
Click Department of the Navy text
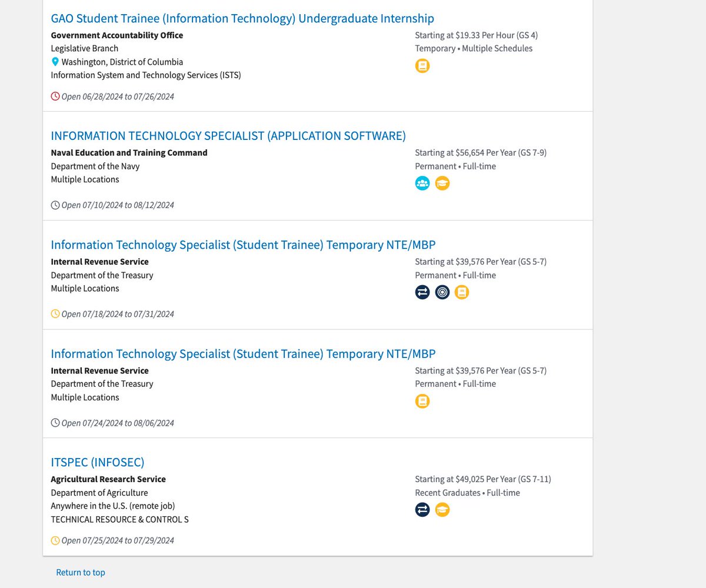click(95, 166)
